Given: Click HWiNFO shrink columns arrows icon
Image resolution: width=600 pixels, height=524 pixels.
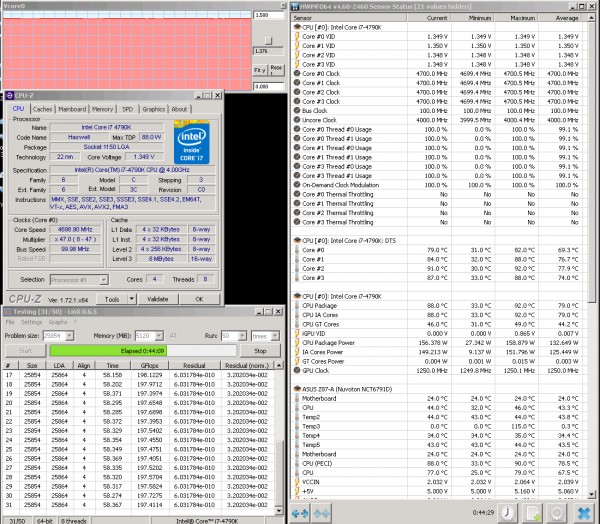Looking at the screenshot, I should [322, 513].
